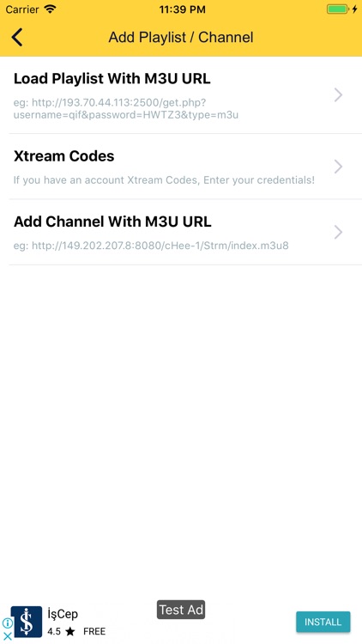Expand Xtream Codes chevron
The height and width of the screenshot is (644, 362).
tap(338, 167)
